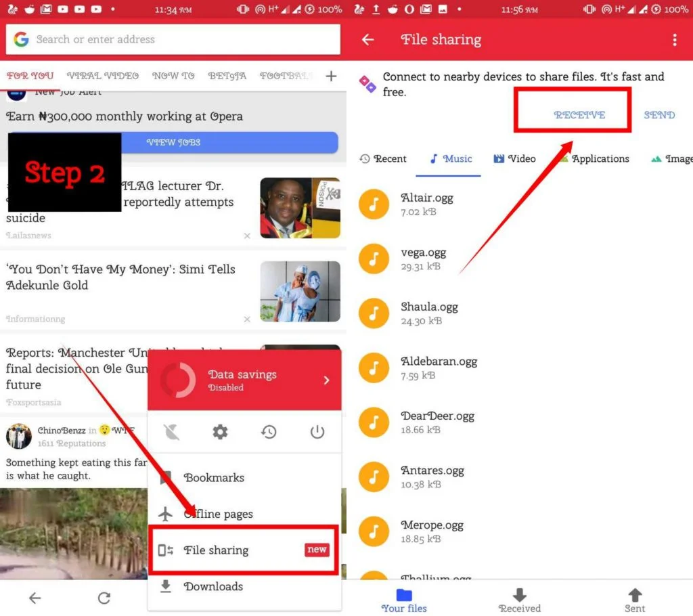Select vega.ogg music icon
Image resolution: width=693 pixels, height=616 pixels.
pos(374,259)
